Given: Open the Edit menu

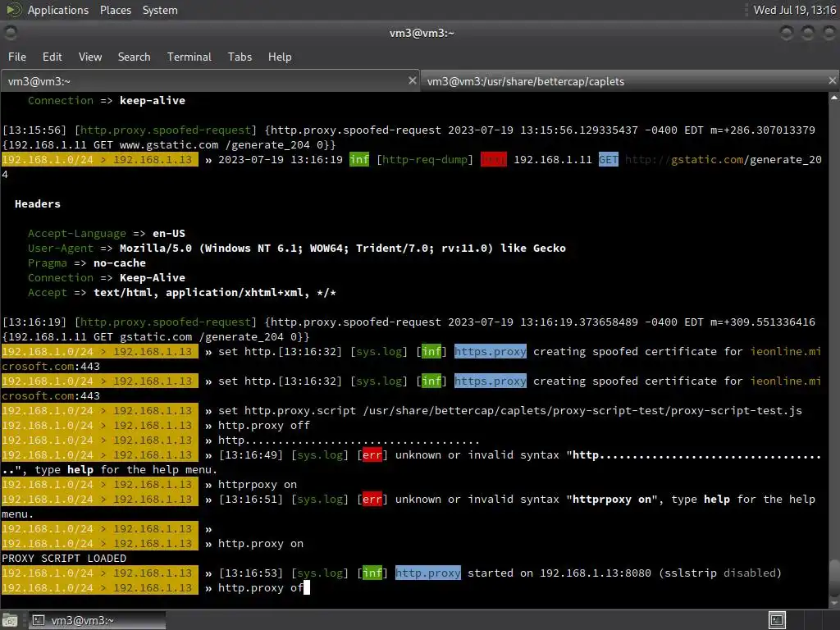Looking at the screenshot, I should coord(52,57).
